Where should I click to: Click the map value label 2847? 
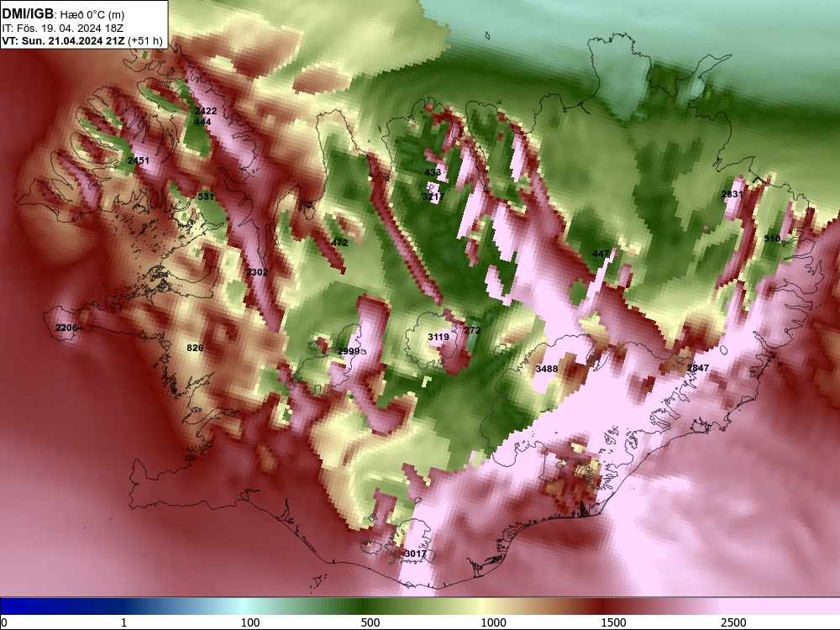pyautogui.click(x=697, y=368)
